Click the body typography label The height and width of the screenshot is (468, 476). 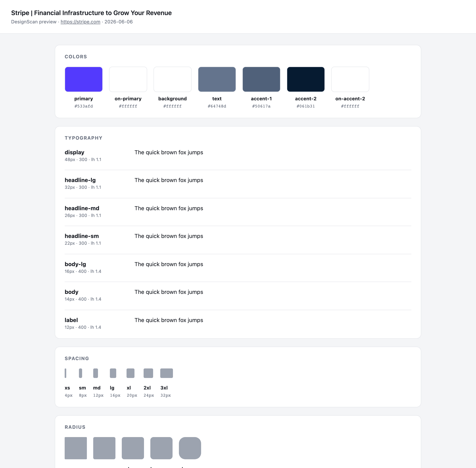(x=72, y=292)
